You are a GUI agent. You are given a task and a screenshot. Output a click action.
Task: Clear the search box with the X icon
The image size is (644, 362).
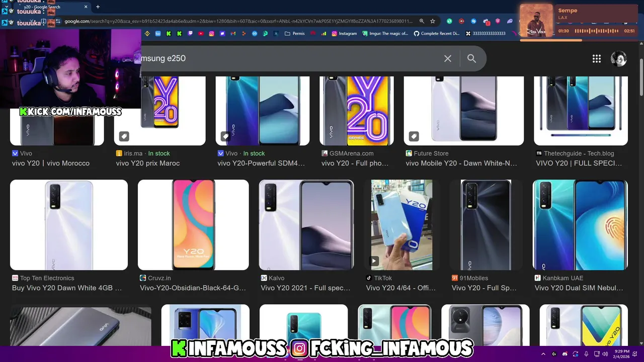(x=448, y=58)
